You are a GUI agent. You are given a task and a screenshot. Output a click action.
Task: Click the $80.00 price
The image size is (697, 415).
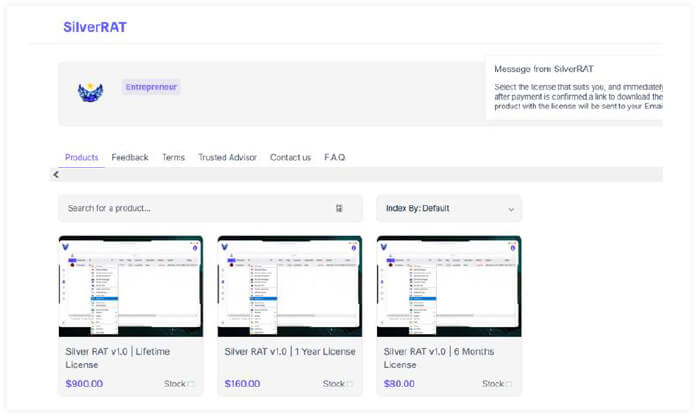point(399,383)
